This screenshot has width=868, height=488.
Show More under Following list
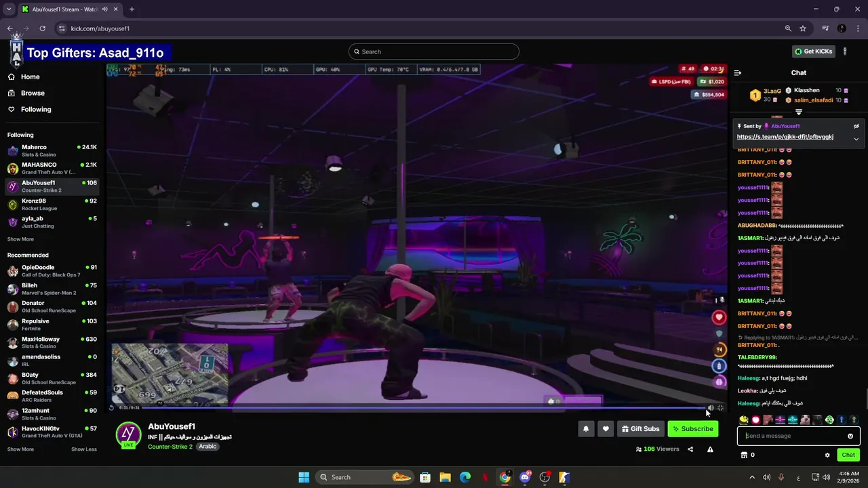pos(20,239)
